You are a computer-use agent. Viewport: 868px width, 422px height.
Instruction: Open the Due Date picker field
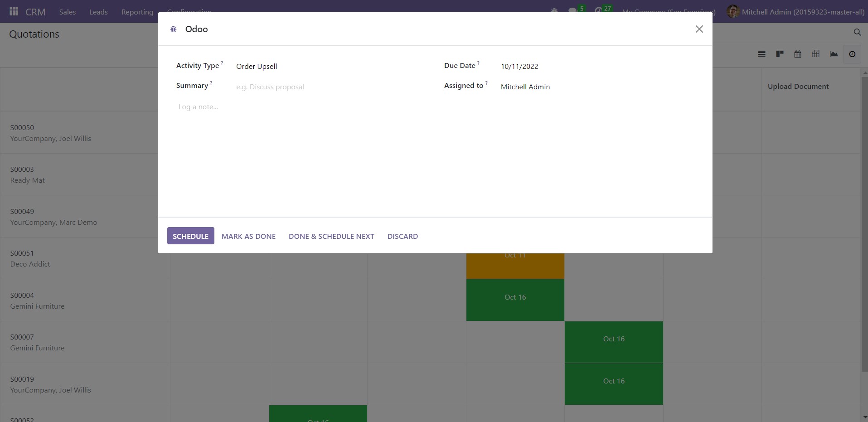598,66
